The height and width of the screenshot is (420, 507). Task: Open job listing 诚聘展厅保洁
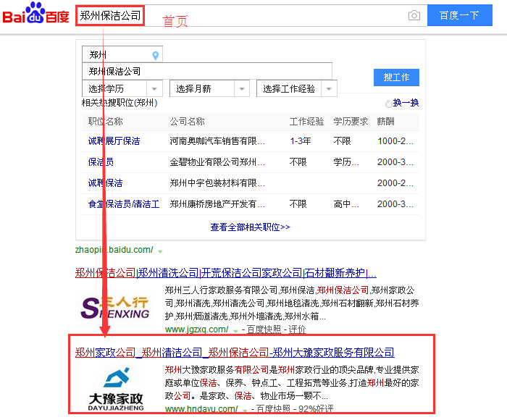tap(114, 141)
